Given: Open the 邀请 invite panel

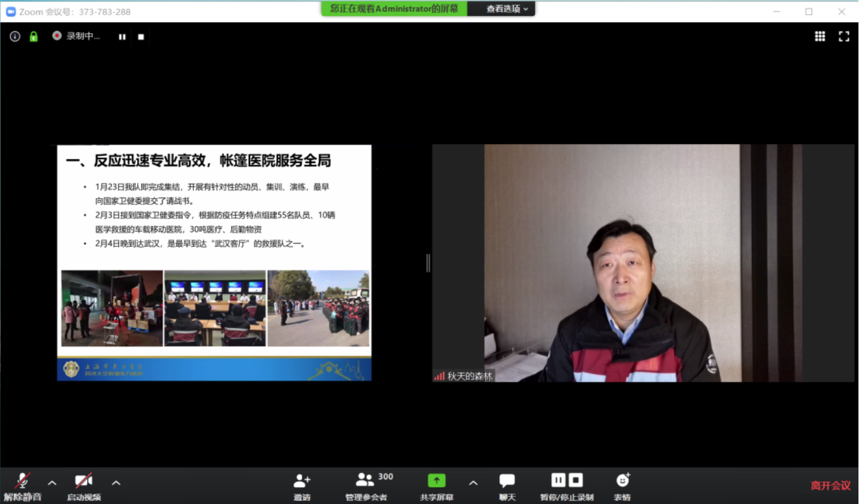Looking at the screenshot, I should pos(302,486).
